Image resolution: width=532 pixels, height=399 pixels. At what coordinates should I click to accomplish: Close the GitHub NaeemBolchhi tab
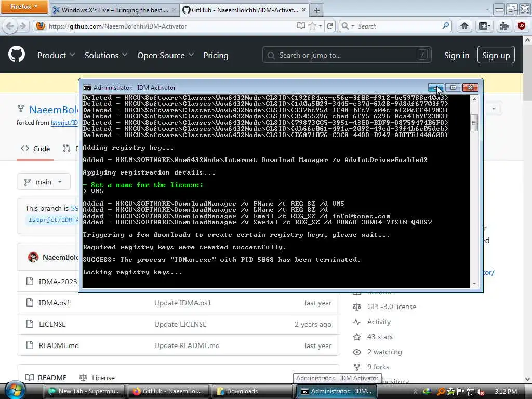pyautogui.click(x=303, y=10)
